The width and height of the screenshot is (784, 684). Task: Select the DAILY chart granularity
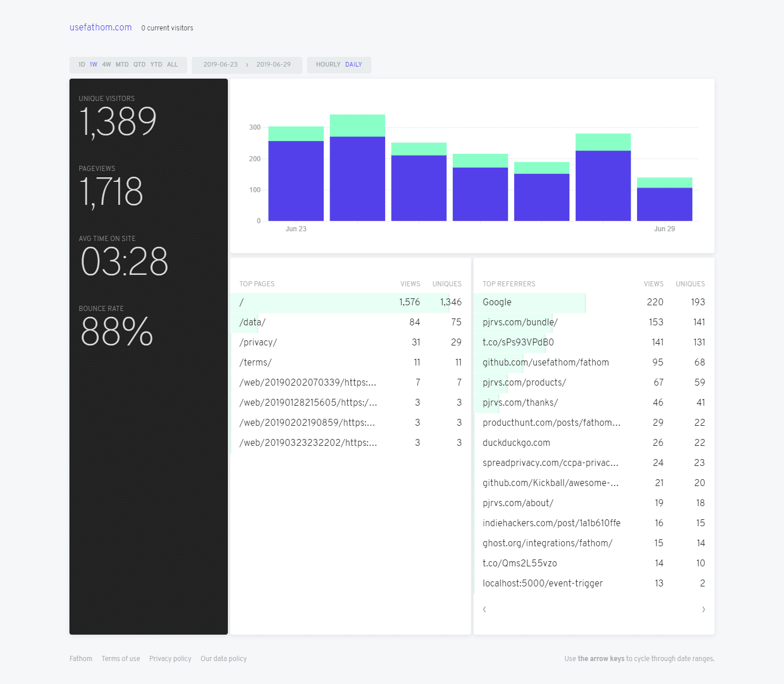pyautogui.click(x=353, y=64)
